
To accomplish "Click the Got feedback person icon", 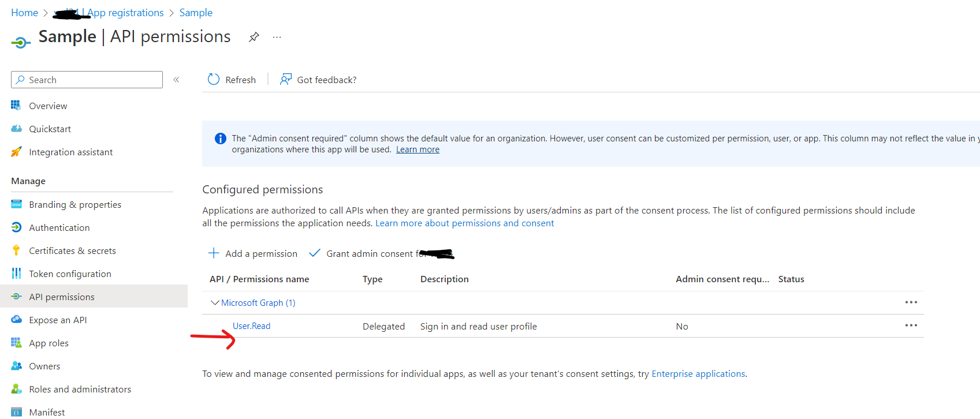I will point(286,79).
